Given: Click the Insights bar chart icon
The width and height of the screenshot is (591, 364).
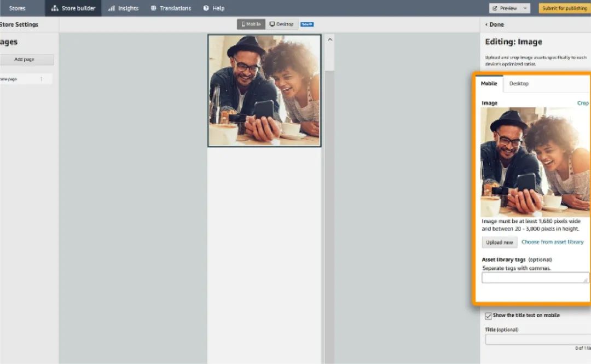Looking at the screenshot, I should pos(112,8).
